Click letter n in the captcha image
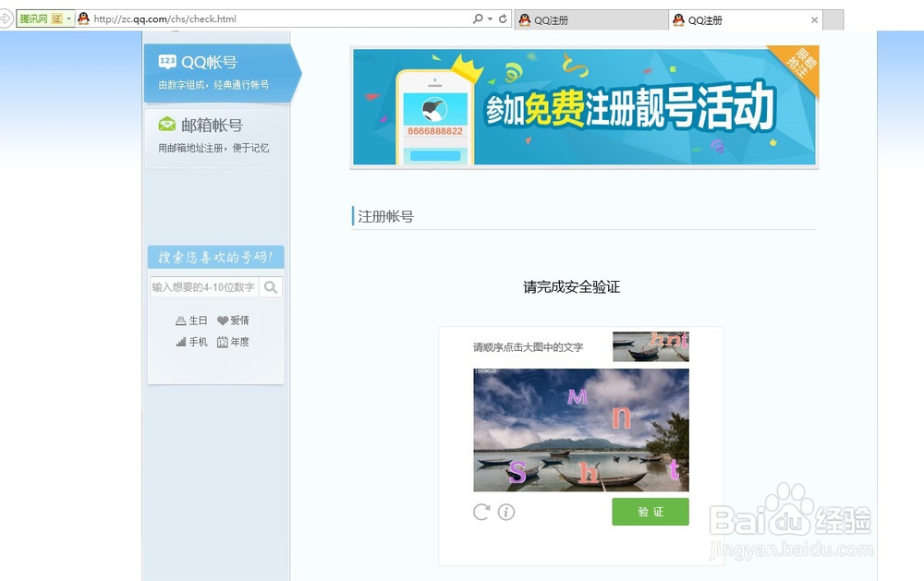Screen dimensions: 924x581 [x=621, y=417]
